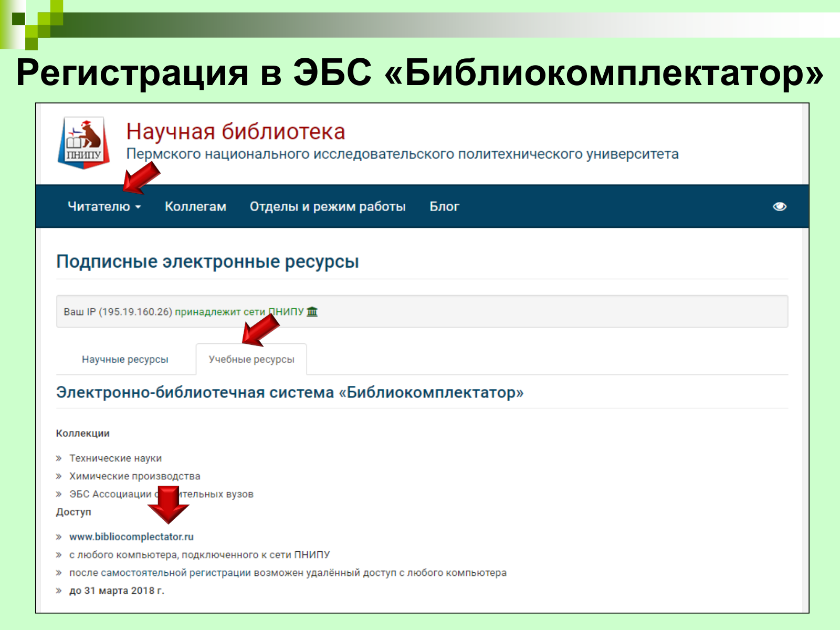Click the Доступ label
The height and width of the screenshot is (630, 840).
[x=73, y=512]
